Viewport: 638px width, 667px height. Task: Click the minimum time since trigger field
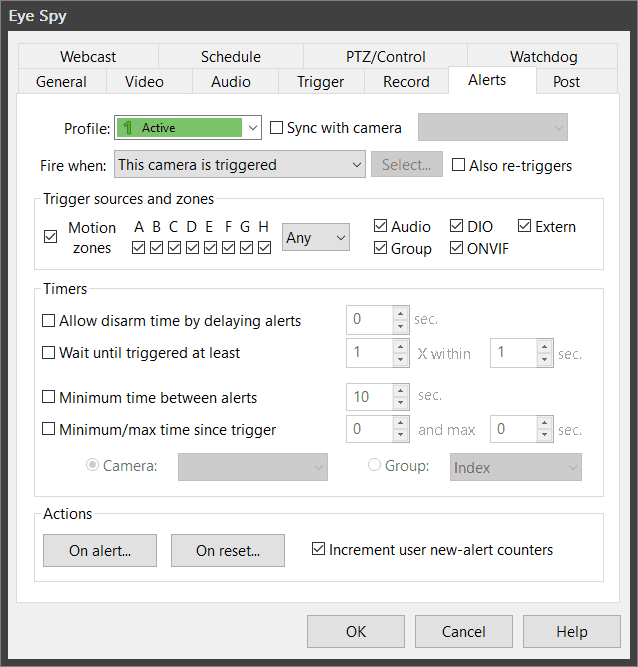point(370,429)
